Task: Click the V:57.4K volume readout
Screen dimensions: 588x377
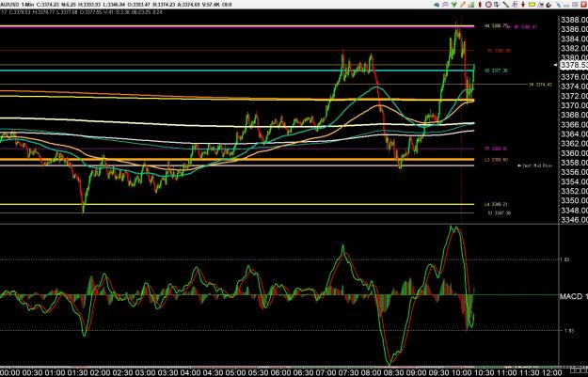Action: [x=211, y=5]
